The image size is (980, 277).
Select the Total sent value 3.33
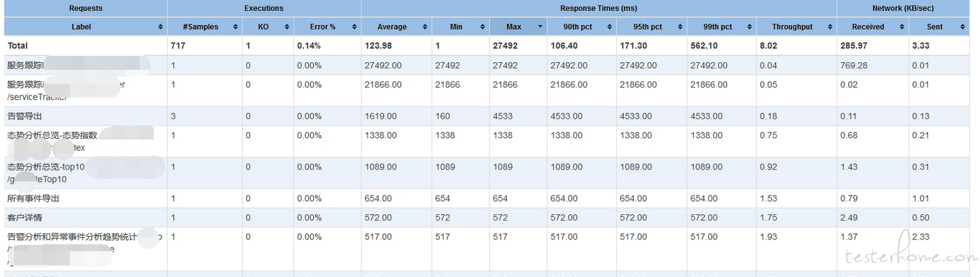click(920, 45)
